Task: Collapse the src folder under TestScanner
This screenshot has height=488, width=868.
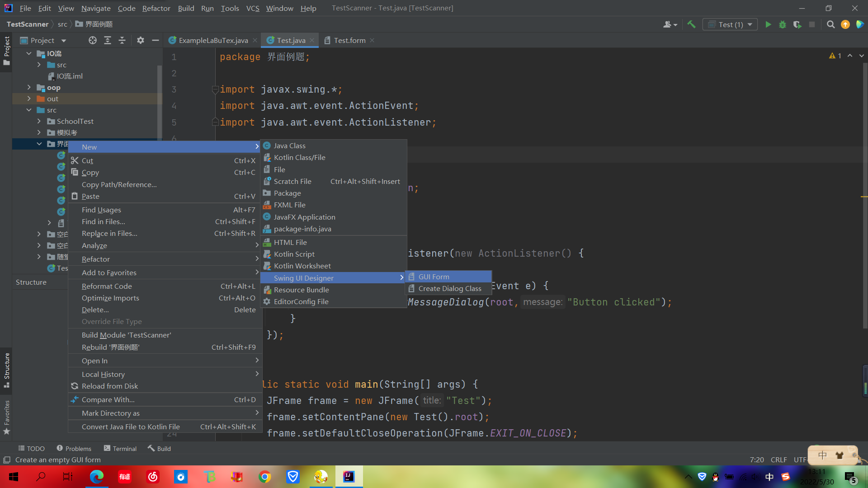Action: click(29, 110)
